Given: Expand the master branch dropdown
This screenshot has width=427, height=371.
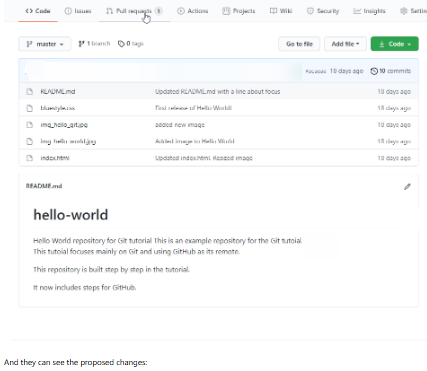Looking at the screenshot, I should click(45, 44).
